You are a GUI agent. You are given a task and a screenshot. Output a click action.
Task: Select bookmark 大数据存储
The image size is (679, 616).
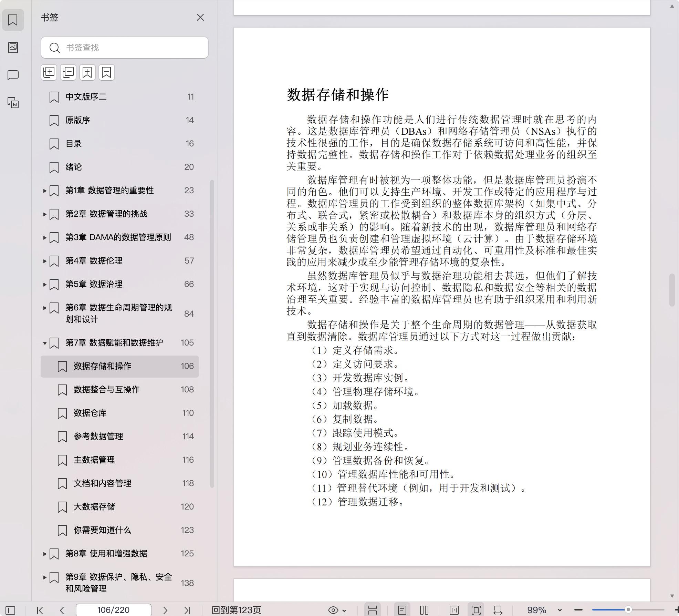[x=120, y=507]
